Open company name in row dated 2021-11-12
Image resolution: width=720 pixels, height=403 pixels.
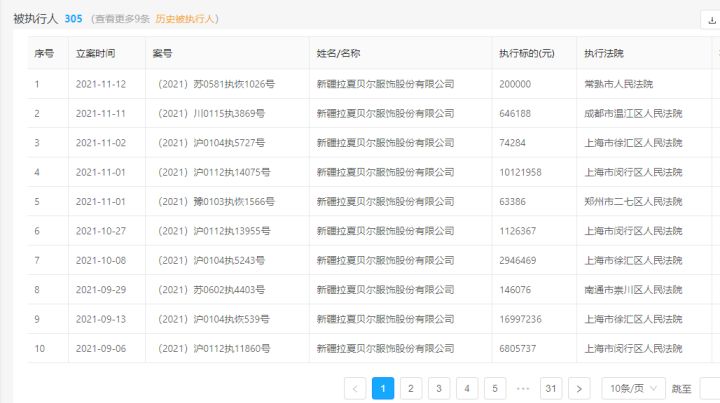coord(385,84)
